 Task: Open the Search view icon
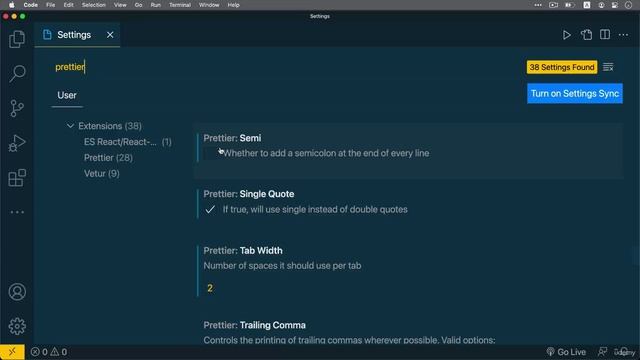click(x=17, y=74)
